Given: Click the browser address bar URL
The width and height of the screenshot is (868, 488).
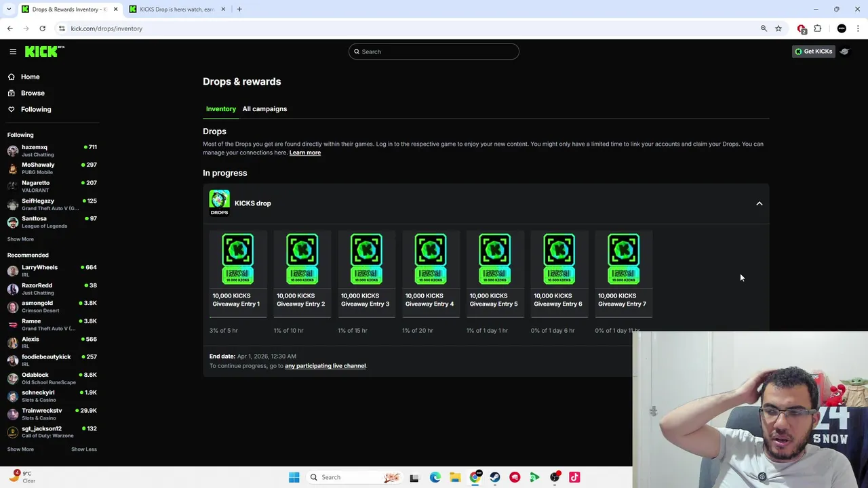Looking at the screenshot, I should pyautogui.click(x=106, y=28).
